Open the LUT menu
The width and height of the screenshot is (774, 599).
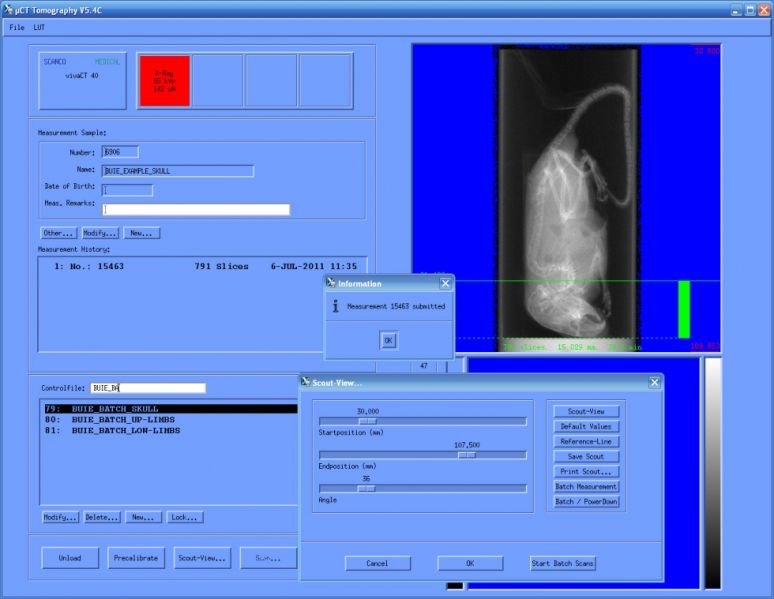click(39, 28)
